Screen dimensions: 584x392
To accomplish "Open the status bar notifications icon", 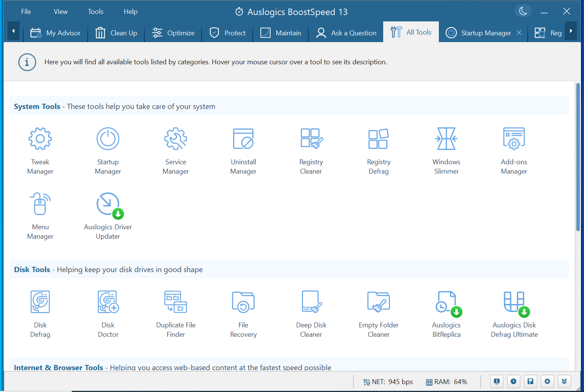I will [x=497, y=381].
